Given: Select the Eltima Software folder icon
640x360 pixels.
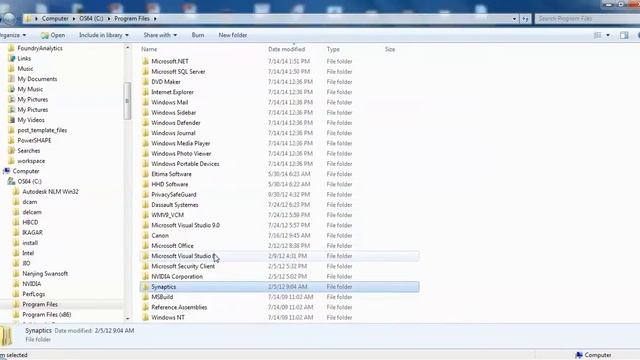Looking at the screenshot, I should [x=145, y=174].
